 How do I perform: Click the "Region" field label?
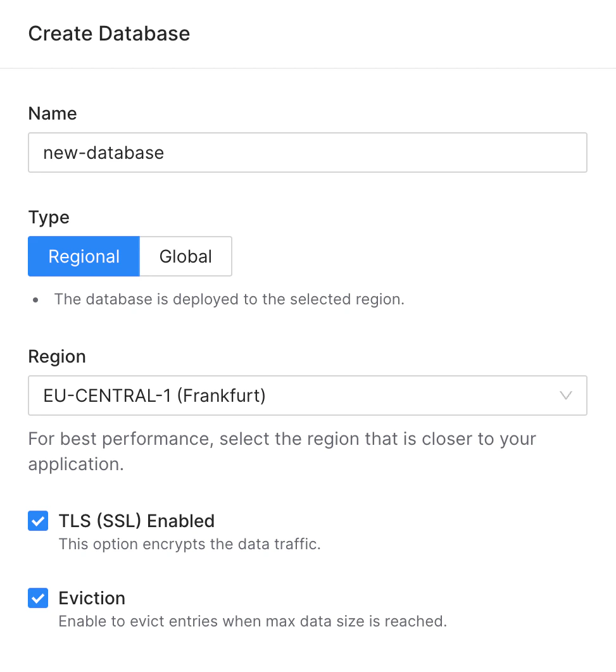pyautogui.click(x=57, y=356)
